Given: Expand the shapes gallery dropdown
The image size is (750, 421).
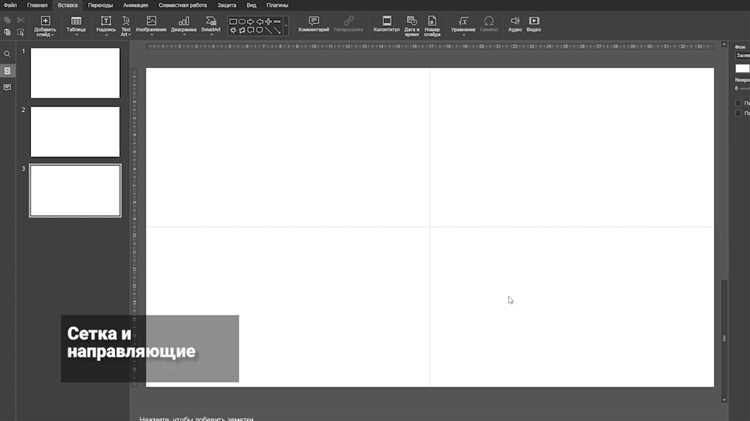Looking at the screenshot, I should (287, 26).
